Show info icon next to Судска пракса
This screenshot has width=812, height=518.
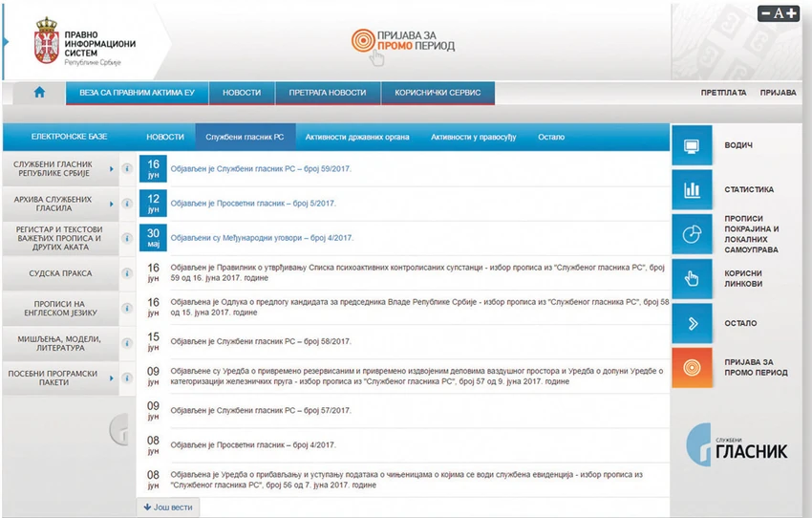pos(127,273)
